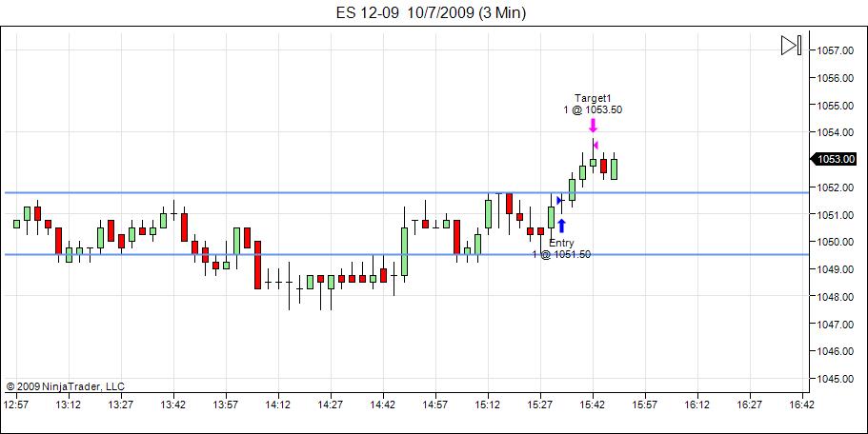Click the 1055.00 price axis label

(x=835, y=105)
